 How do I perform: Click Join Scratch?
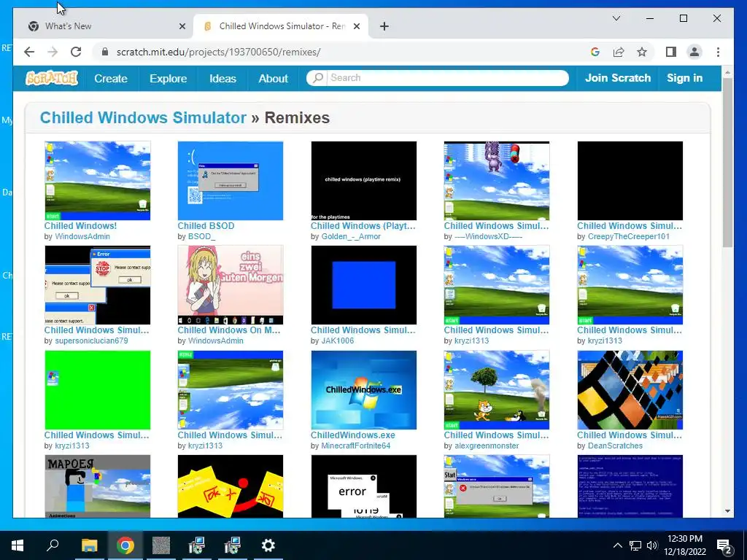click(618, 78)
